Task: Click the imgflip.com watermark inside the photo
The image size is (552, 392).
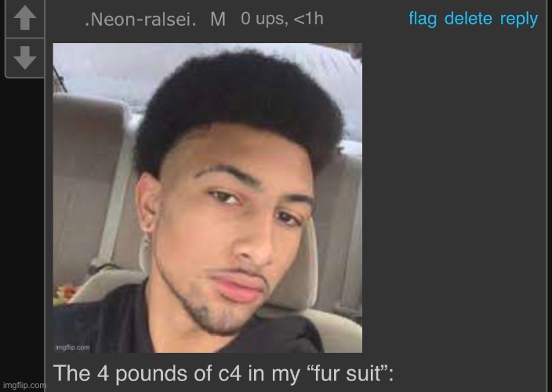Action: [x=72, y=347]
